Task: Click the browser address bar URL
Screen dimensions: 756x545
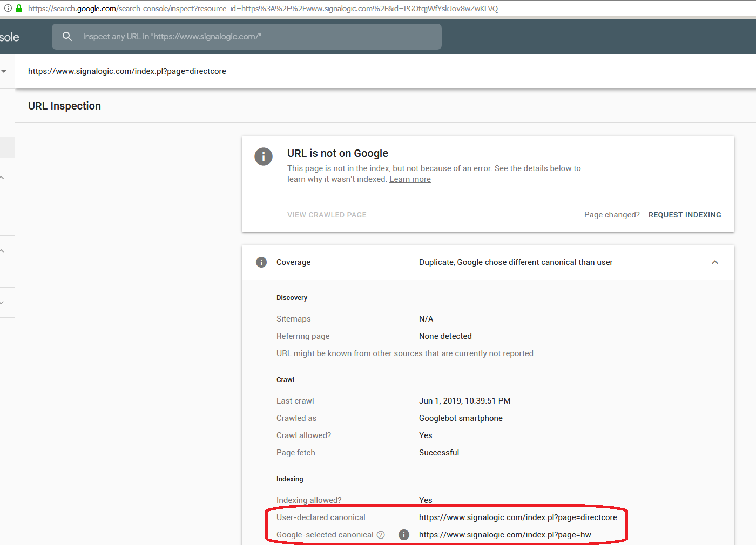Action: tap(263, 9)
